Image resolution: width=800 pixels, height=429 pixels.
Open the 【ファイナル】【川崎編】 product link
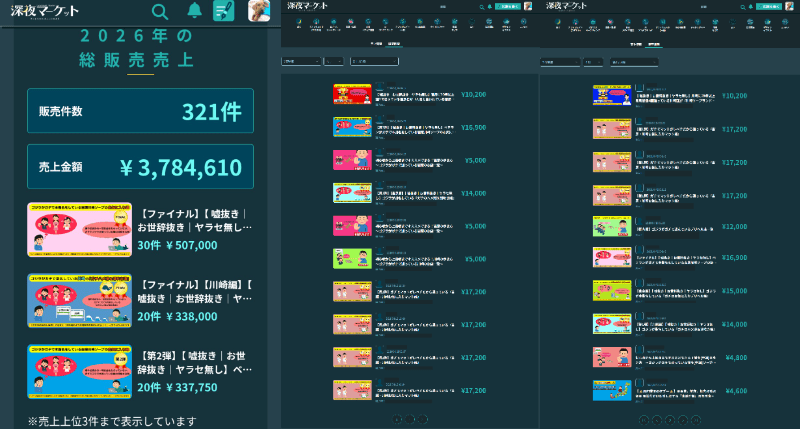coord(194,292)
